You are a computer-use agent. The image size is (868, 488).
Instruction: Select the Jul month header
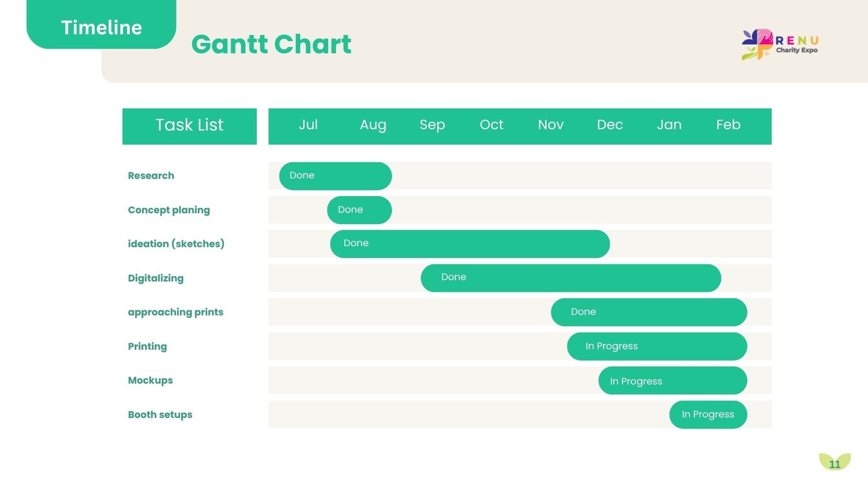pyautogui.click(x=308, y=124)
